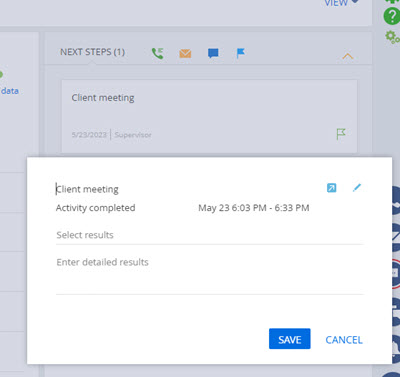400x377 pixels.
Task: Click the Supervisor owner label on card
Action: [133, 135]
